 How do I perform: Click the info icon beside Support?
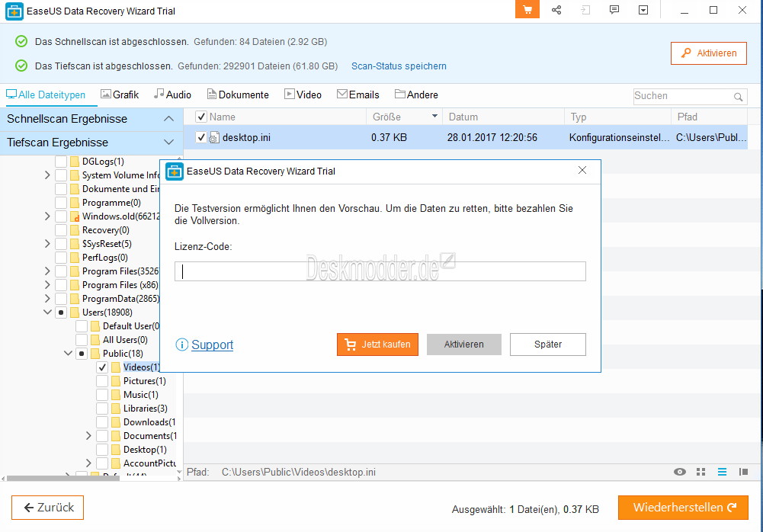(x=181, y=345)
